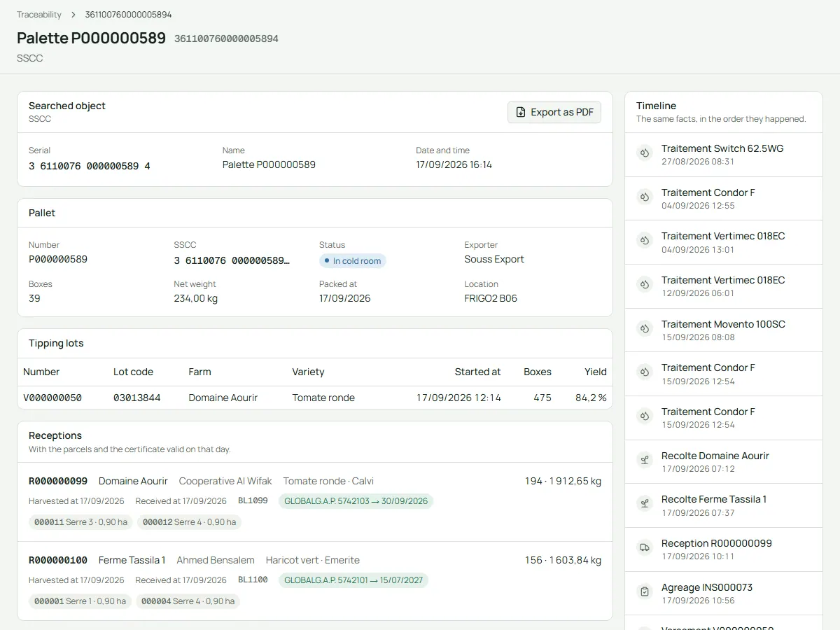Click the harvest icon beside Recolte Domaine Aourir
840x630 pixels.
[645, 461]
